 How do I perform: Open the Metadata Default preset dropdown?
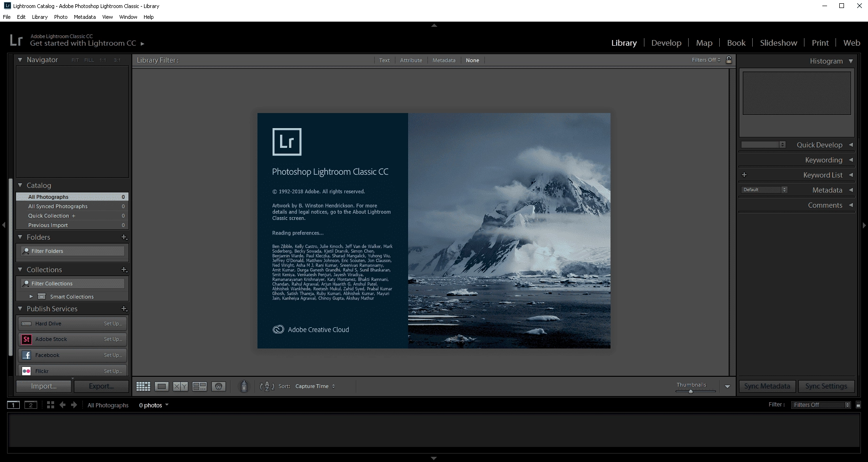tap(764, 190)
